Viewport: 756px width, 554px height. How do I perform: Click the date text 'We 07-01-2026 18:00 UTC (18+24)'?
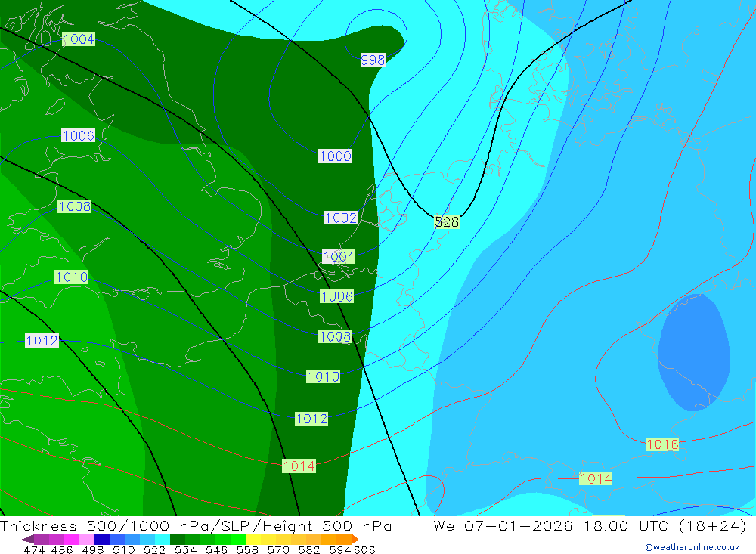click(x=590, y=525)
